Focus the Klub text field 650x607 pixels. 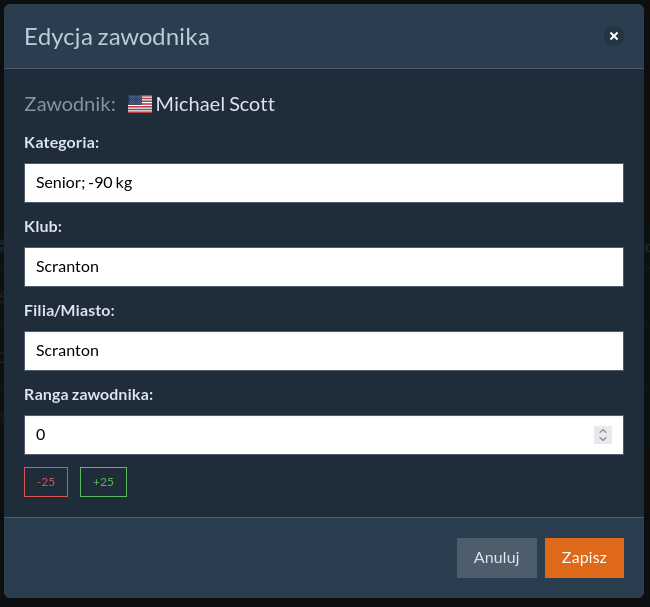click(323, 267)
